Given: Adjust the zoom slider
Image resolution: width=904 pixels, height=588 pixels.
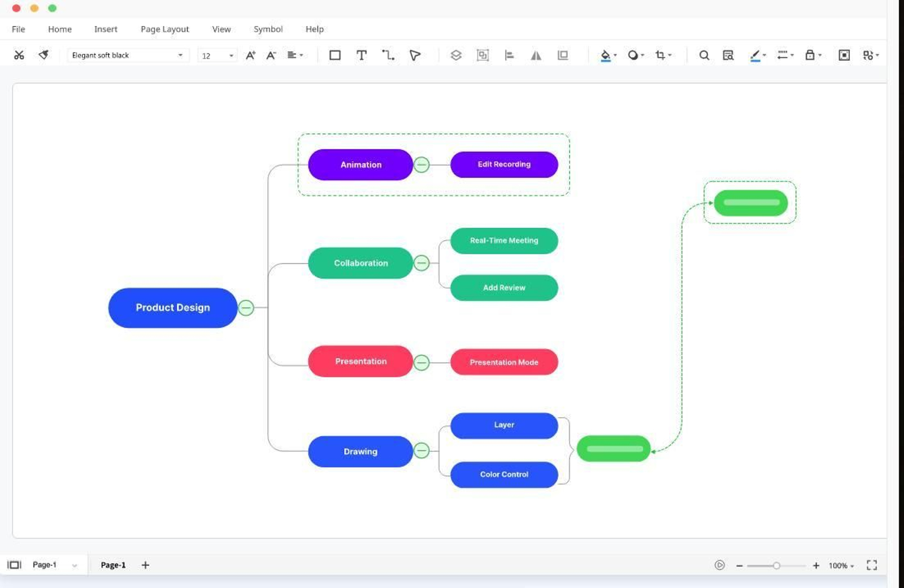Looking at the screenshot, I should click(777, 564).
